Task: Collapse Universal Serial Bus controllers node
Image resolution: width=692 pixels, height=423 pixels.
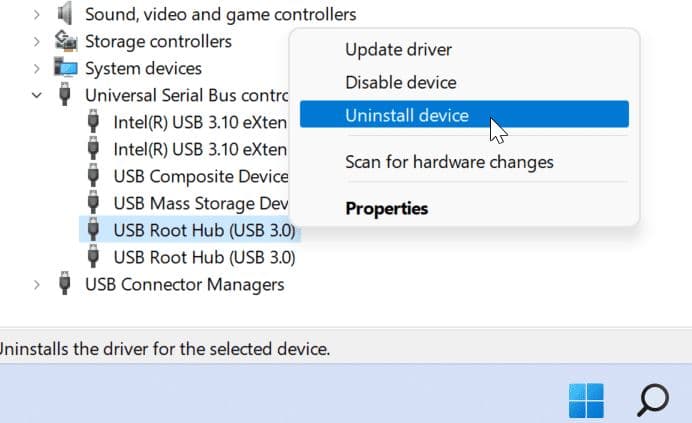Action: click(36, 96)
